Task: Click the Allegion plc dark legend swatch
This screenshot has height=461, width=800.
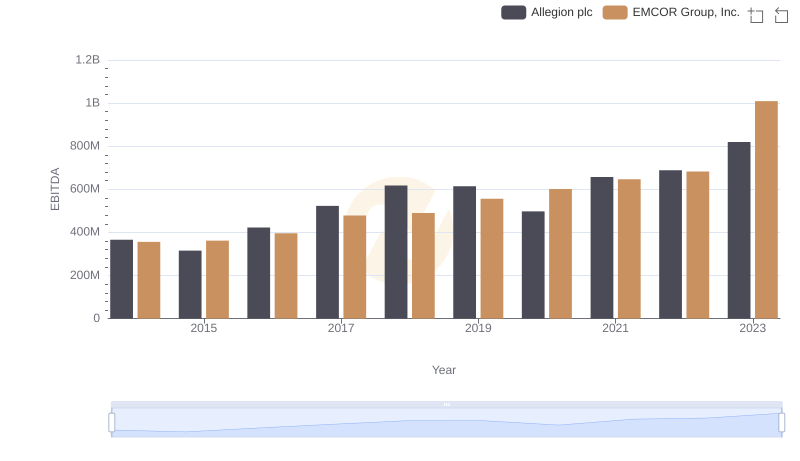Action: pos(513,12)
